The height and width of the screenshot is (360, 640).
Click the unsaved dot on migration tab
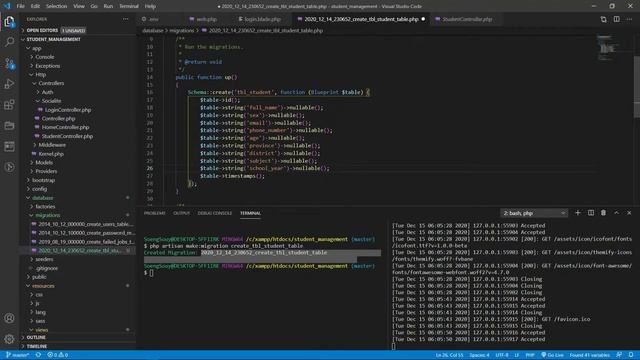coord(423,19)
